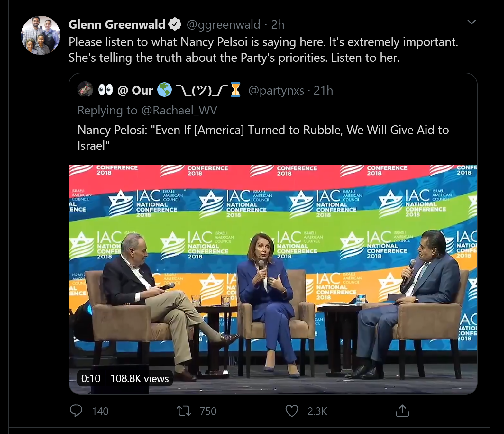Image resolution: width=504 pixels, height=434 pixels.
Task: Open the @ggreenwald handle
Action: pyautogui.click(x=224, y=24)
